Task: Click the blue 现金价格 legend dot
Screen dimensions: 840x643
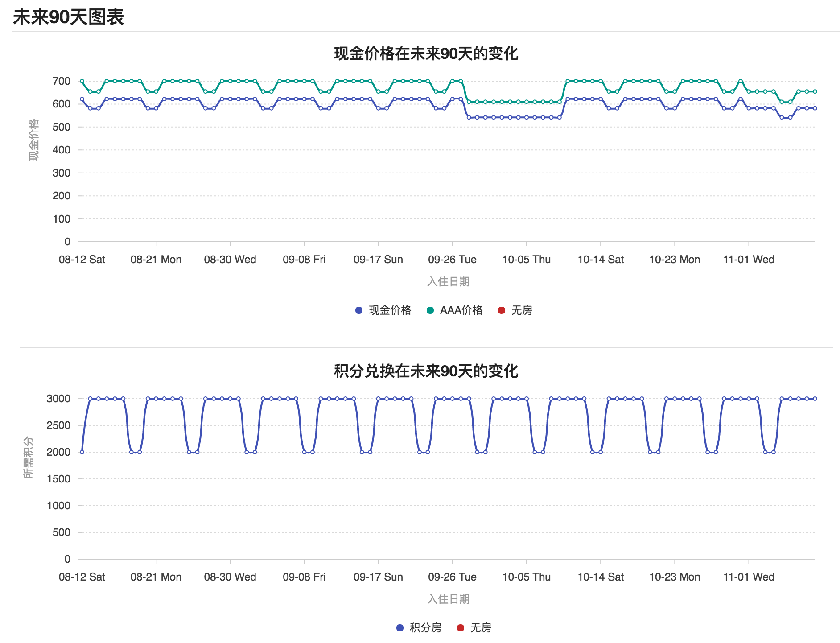Action: [359, 310]
